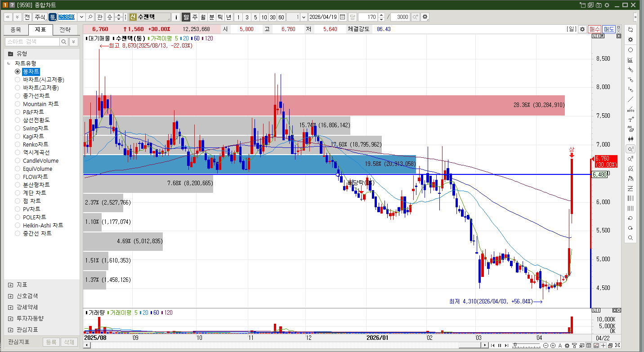
Task: Click the pause playback button
Action: tap(500, 346)
